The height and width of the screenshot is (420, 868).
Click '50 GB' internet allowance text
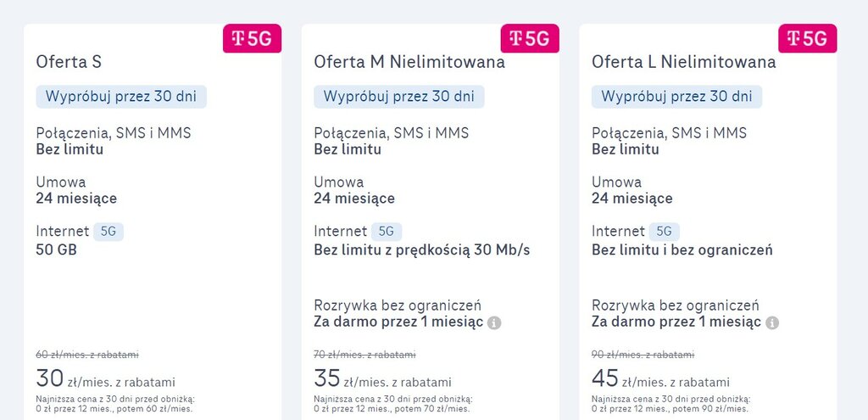tap(57, 250)
